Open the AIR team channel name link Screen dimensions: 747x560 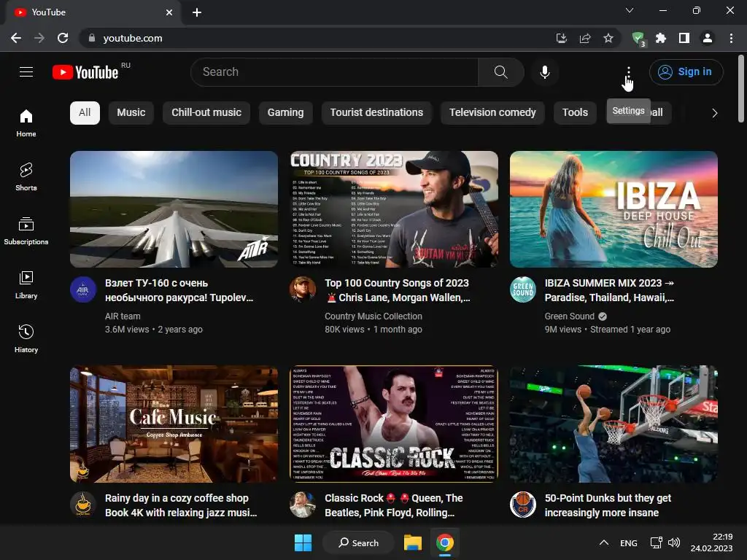pyautogui.click(x=123, y=316)
